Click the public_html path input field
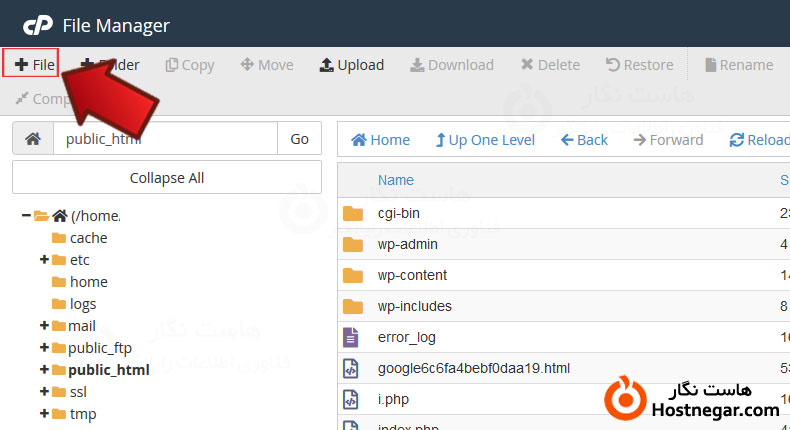 click(165, 139)
